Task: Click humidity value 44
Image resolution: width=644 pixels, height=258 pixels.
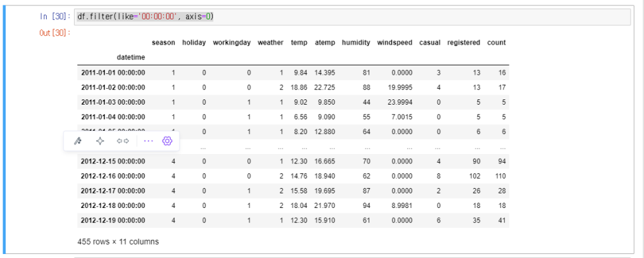Action: [x=367, y=102]
